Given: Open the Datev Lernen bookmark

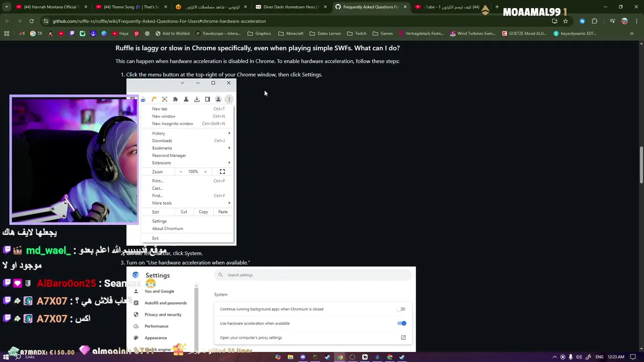Looking at the screenshot, I should point(325,34).
